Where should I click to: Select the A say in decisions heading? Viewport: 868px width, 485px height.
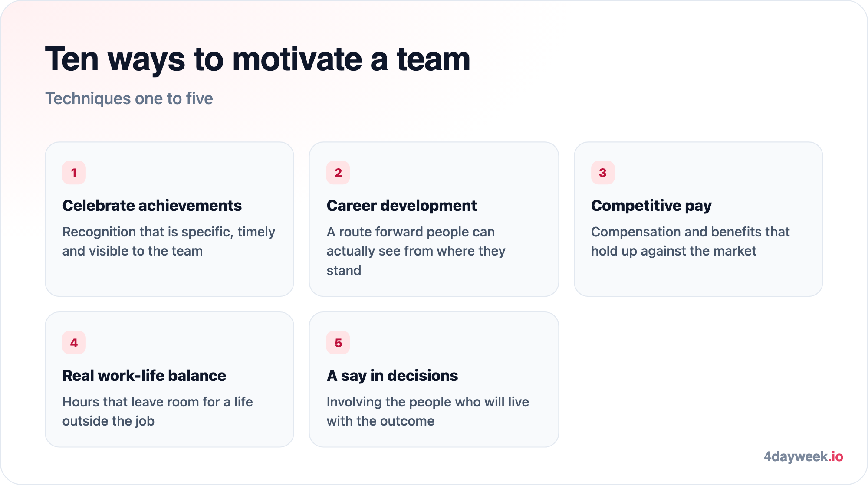click(x=392, y=376)
